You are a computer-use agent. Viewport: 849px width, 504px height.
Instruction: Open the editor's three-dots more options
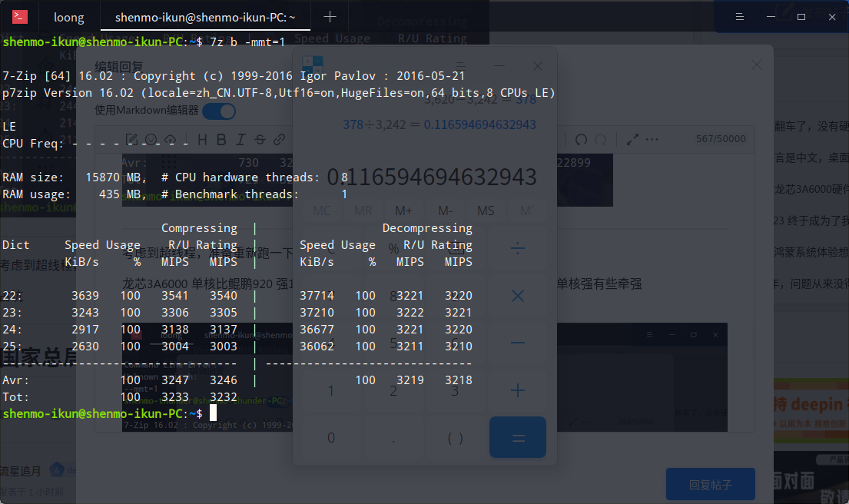652,140
